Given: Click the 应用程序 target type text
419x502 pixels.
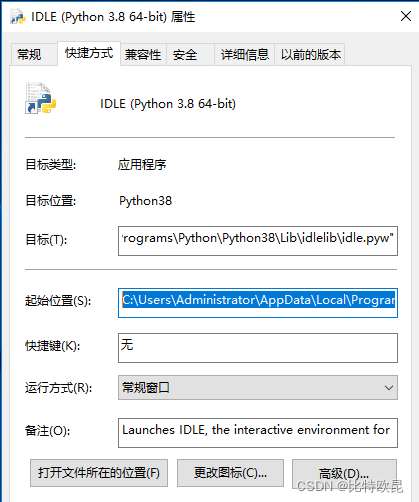Looking at the screenshot, I should click(x=142, y=165).
